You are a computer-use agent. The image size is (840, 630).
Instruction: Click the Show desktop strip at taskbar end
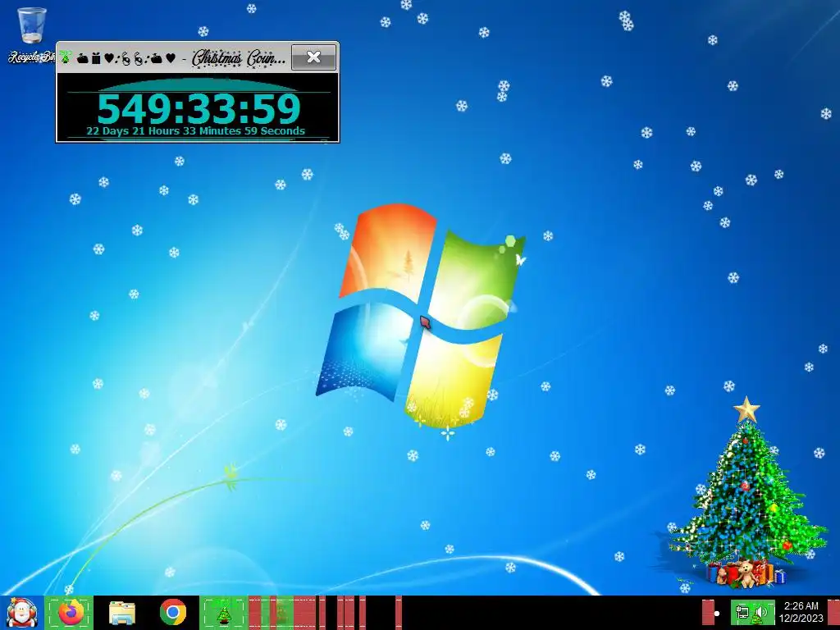pos(833,613)
